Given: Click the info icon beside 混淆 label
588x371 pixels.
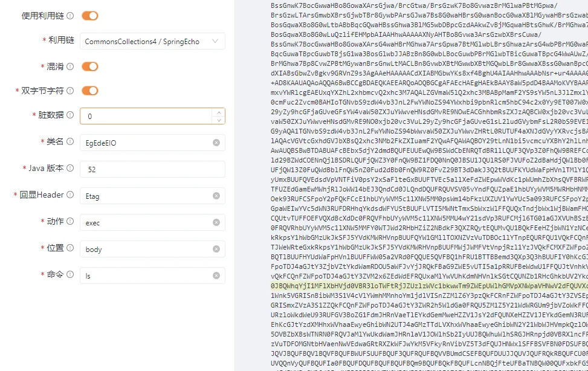Looking at the screenshot, I should coord(70,66).
